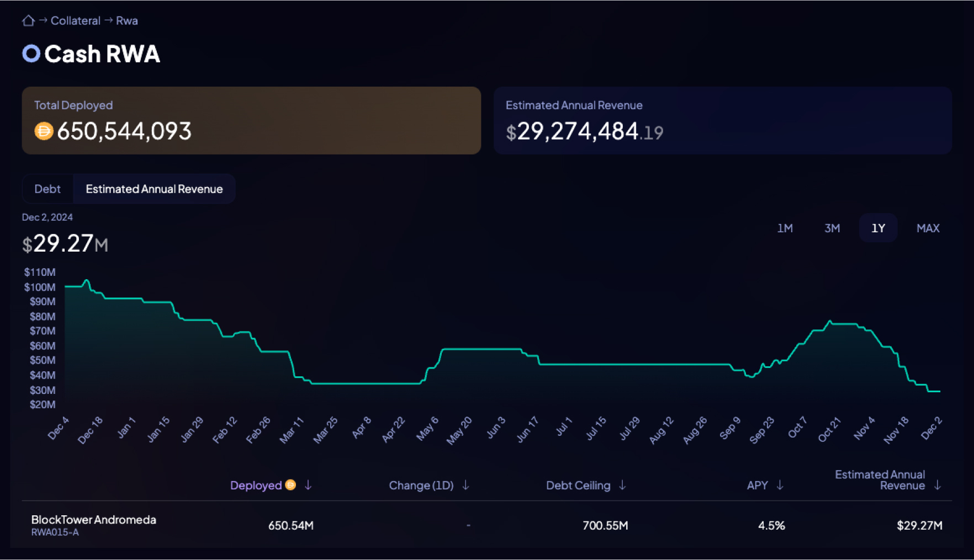The image size is (974, 560).
Task: Click the Total Deployed card
Action: pyautogui.click(x=251, y=120)
